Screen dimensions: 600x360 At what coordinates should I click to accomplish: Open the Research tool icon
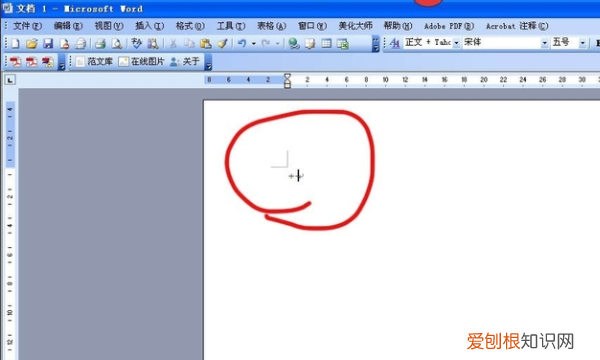(x=153, y=44)
